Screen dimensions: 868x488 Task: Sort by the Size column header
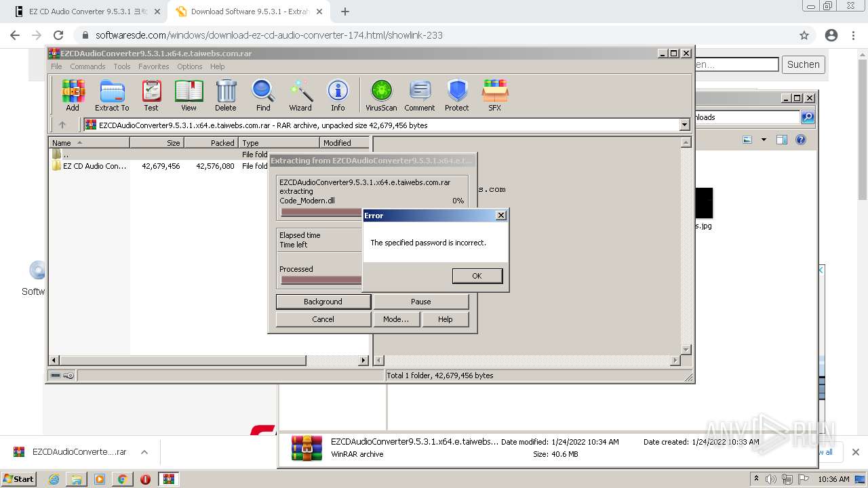coord(157,143)
